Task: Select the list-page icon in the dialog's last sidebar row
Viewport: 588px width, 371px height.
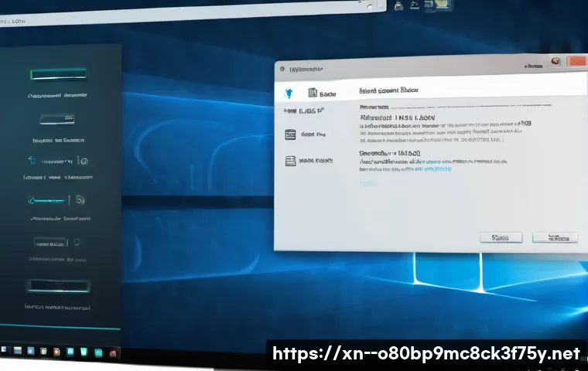Action: click(290, 161)
